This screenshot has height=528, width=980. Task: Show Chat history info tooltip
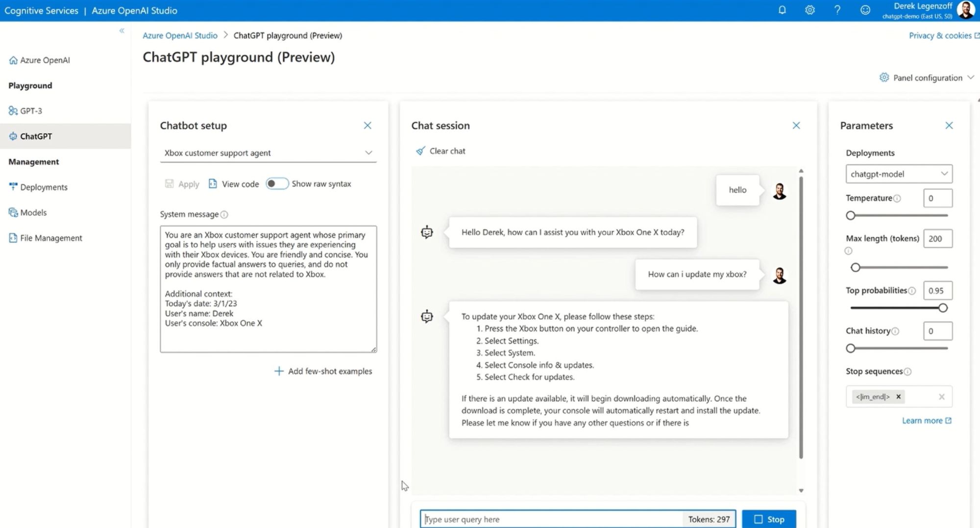(895, 331)
